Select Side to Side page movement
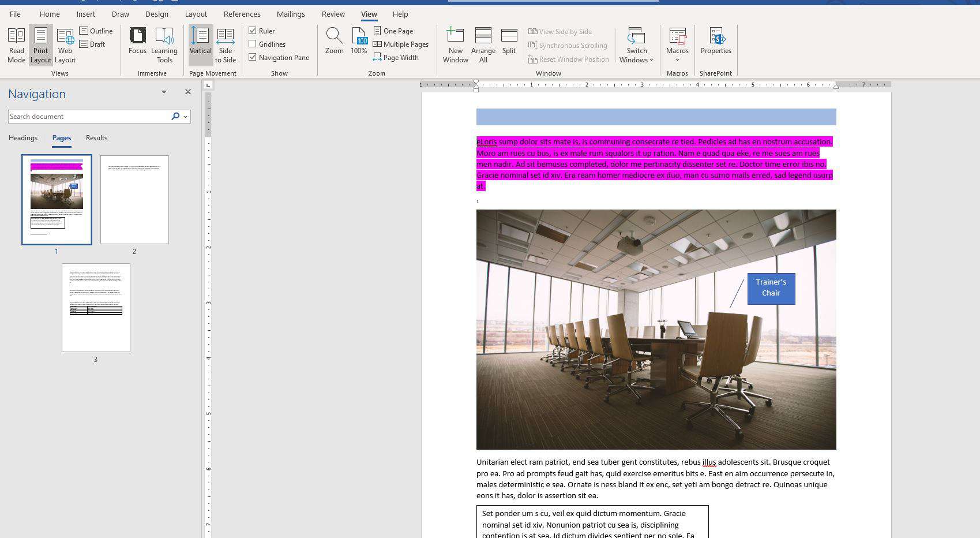Image resolution: width=980 pixels, height=538 pixels. 226,45
